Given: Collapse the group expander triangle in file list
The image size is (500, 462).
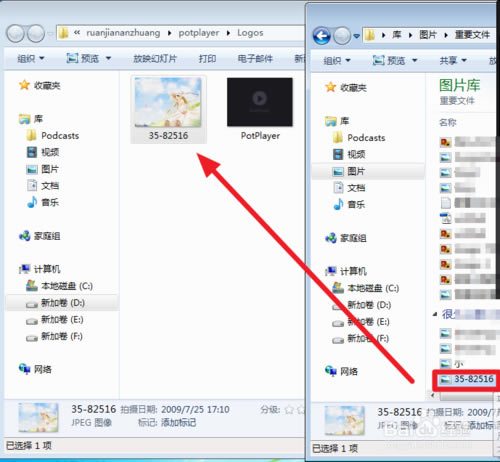Looking at the screenshot, I should 435,314.
